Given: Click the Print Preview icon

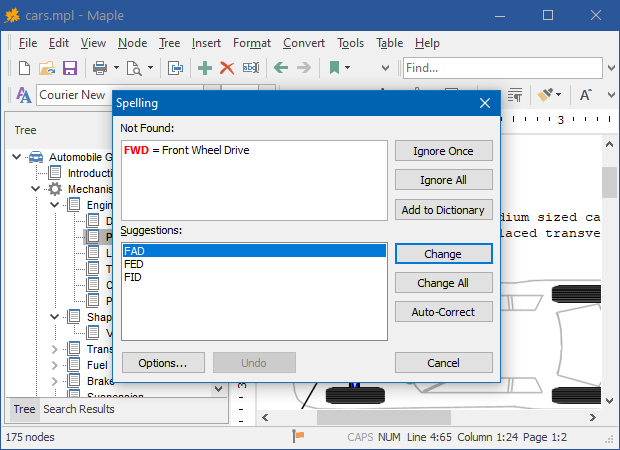Looking at the screenshot, I should click(134, 68).
